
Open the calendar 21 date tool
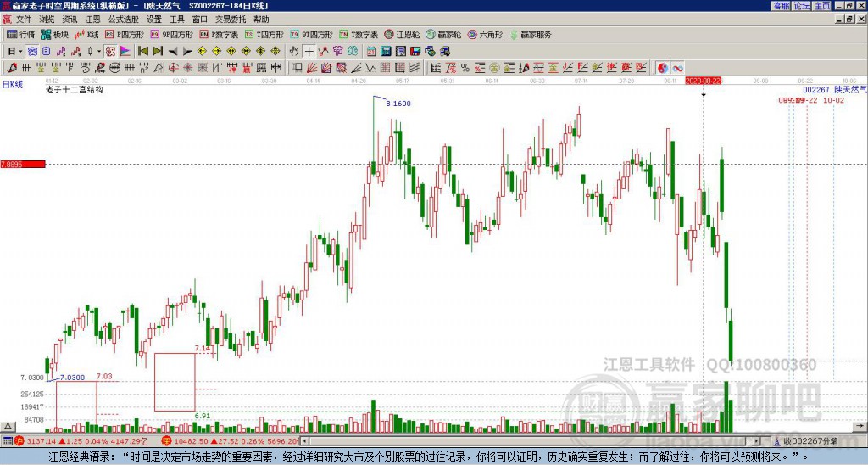pyautogui.click(x=371, y=52)
